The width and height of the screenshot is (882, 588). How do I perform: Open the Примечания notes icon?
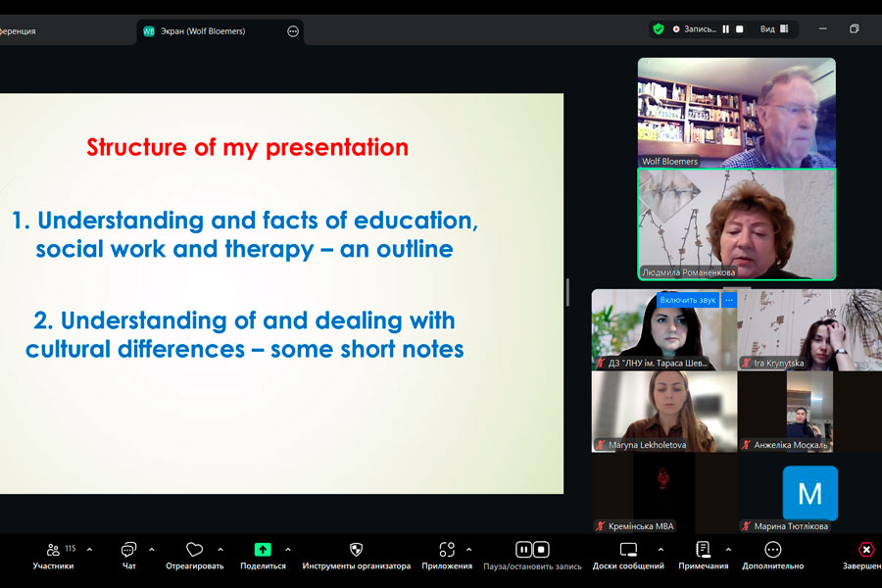(703, 551)
